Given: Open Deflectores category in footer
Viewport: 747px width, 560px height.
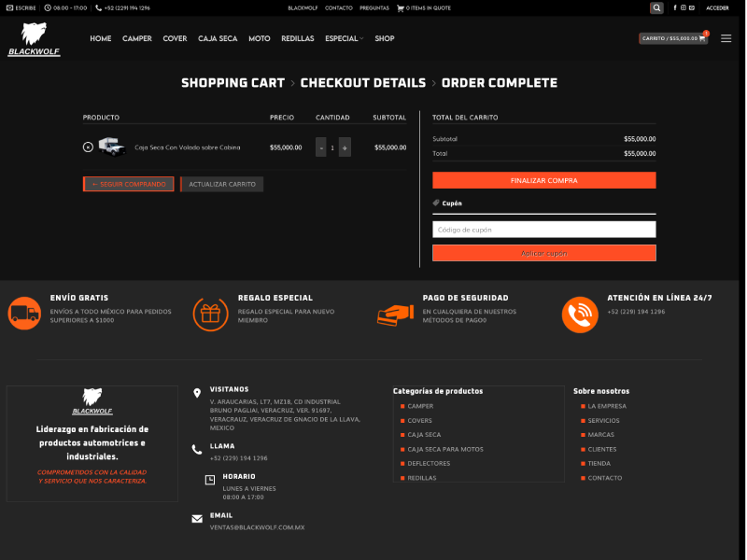Looking at the screenshot, I should point(429,463).
